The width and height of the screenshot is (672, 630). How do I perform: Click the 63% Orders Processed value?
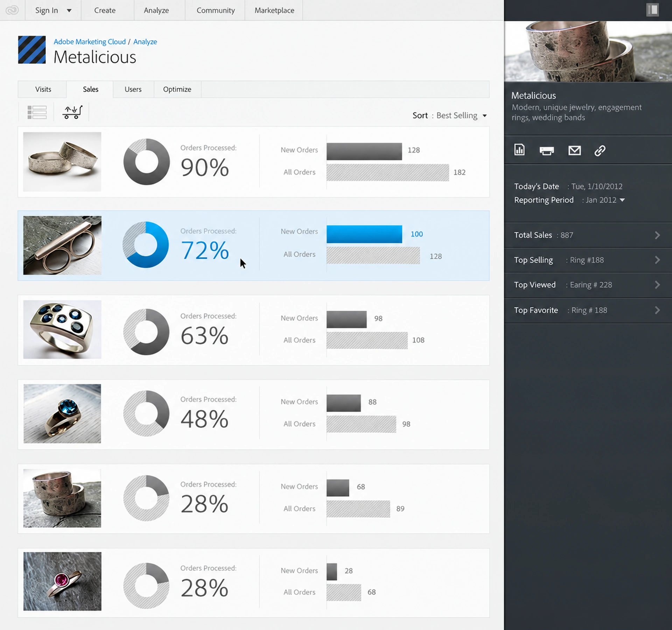tap(205, 336)
